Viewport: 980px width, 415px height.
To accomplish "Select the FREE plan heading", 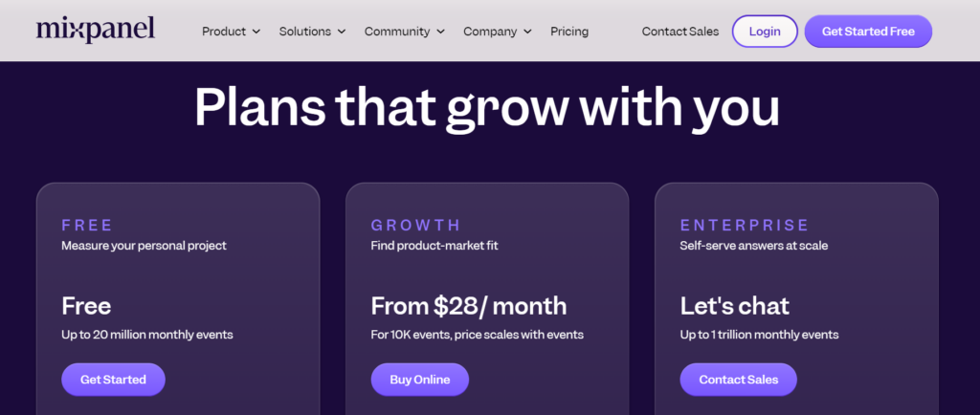I will [x=87, y=226].
